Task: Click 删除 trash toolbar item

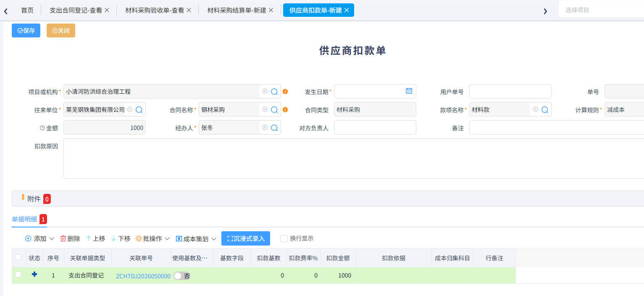Action: tap(70, 238)
